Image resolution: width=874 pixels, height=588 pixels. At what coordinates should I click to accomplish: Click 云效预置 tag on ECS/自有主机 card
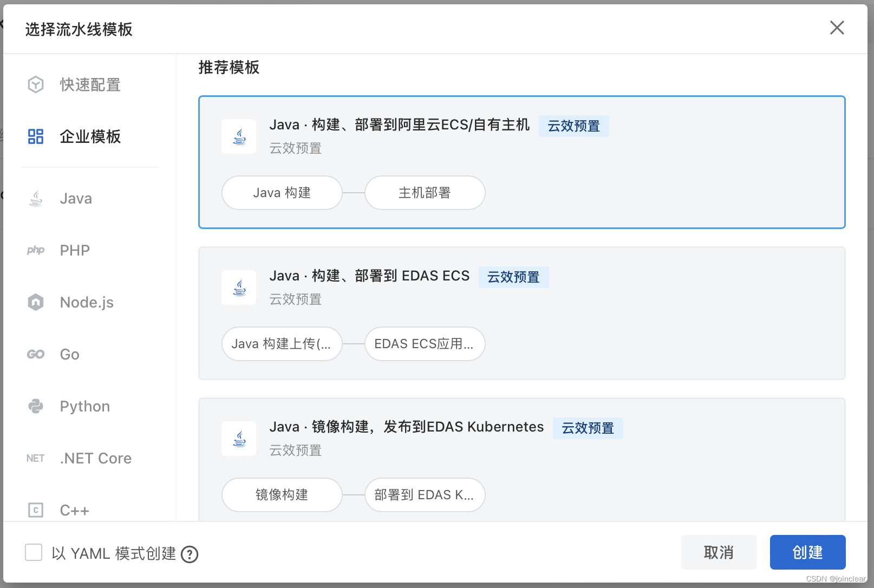574,126
